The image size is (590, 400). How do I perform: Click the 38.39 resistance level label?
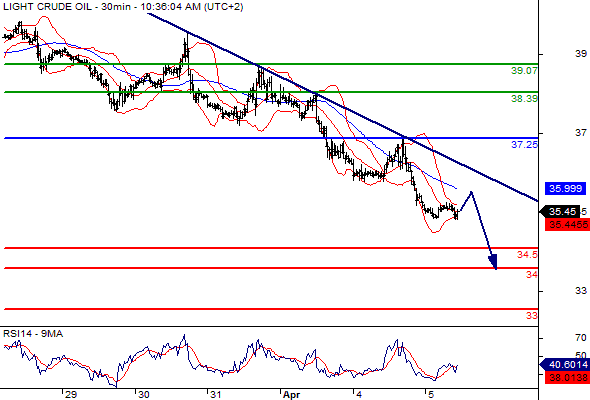[524, 99]
